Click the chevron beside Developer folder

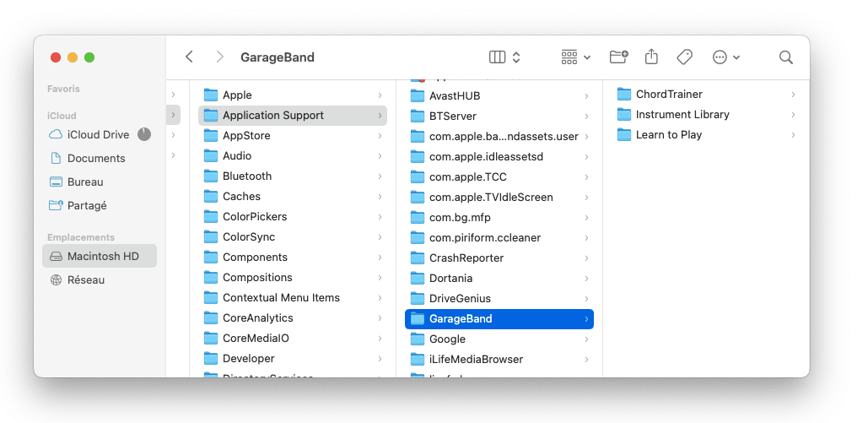380,359
